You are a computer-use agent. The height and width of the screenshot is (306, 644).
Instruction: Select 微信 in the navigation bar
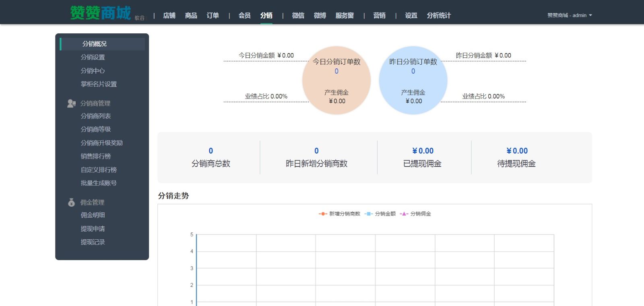click(298, 15)
